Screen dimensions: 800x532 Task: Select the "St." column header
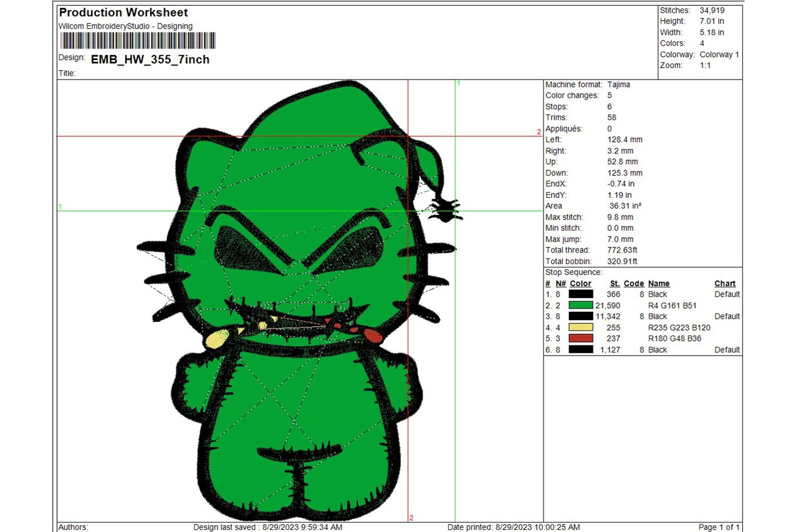[x=615, y=284]
